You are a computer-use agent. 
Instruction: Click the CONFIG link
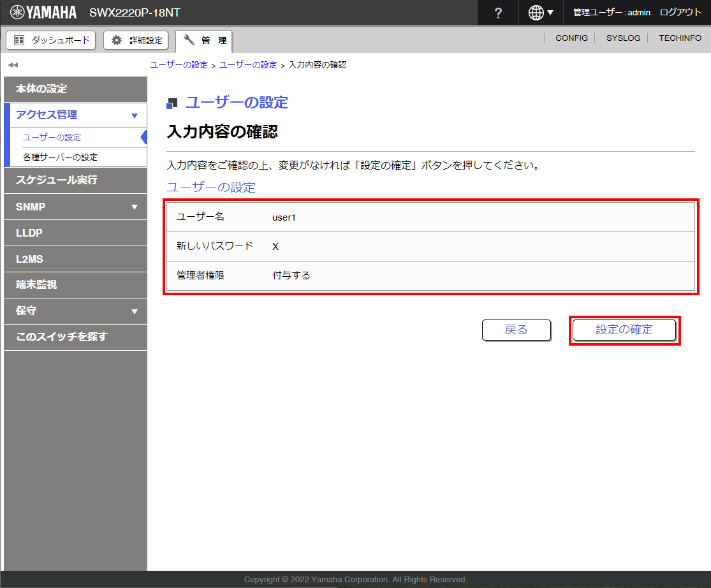(571, 38)
